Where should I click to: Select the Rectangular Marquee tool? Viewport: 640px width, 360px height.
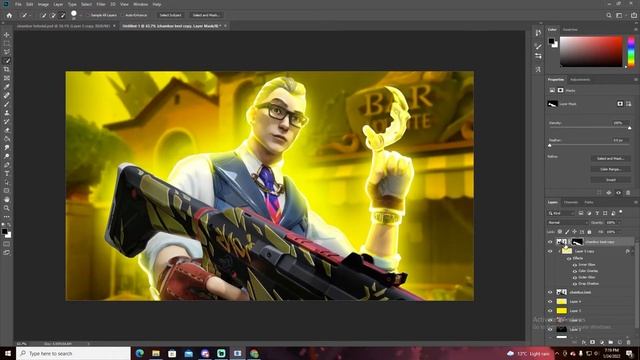[x=7, y=43]
